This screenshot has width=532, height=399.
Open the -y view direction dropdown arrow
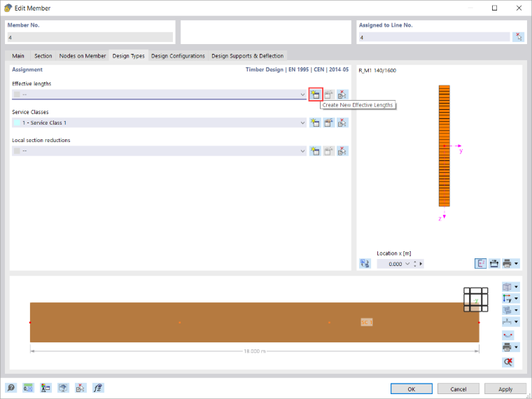tap(517, 299)
